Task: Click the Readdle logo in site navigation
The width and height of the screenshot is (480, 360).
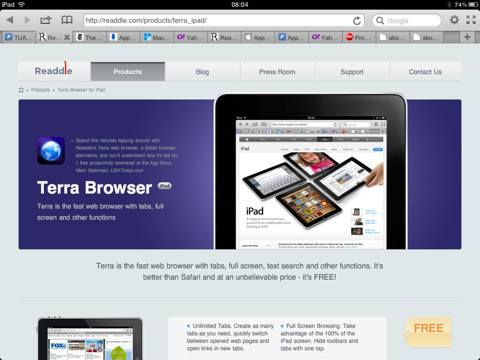Action: [x=54, y=71]
